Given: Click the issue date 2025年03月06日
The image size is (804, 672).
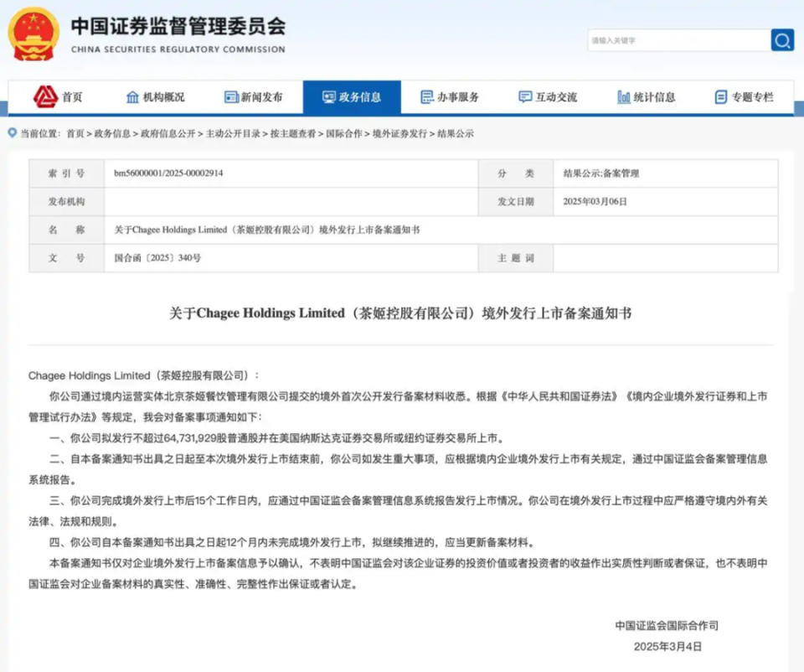Looking at the screenshot, I should [595, 202].
